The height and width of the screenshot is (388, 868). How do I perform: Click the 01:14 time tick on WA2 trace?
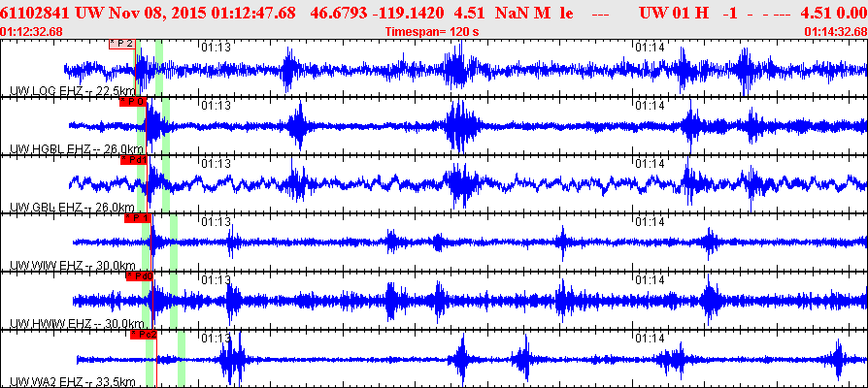point(650,338)
